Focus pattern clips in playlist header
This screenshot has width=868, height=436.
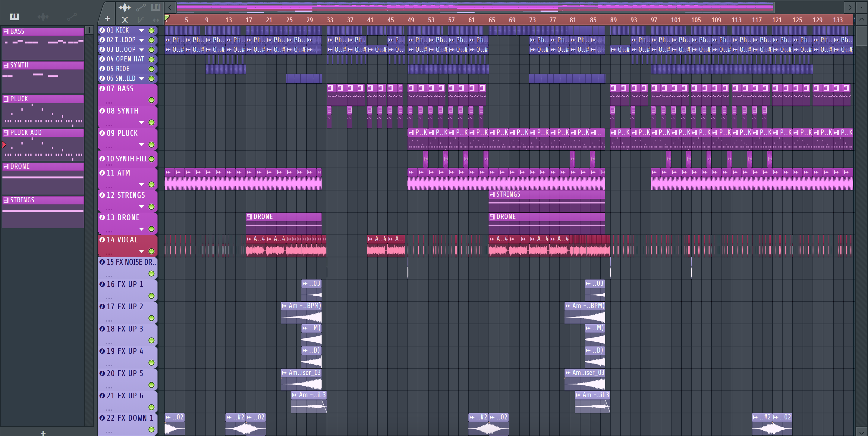coord(156,7)
